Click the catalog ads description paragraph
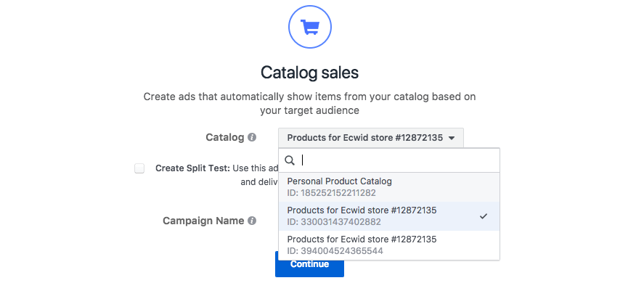The width and height of the screenshot is (644, 291). (x=309, y=103)
